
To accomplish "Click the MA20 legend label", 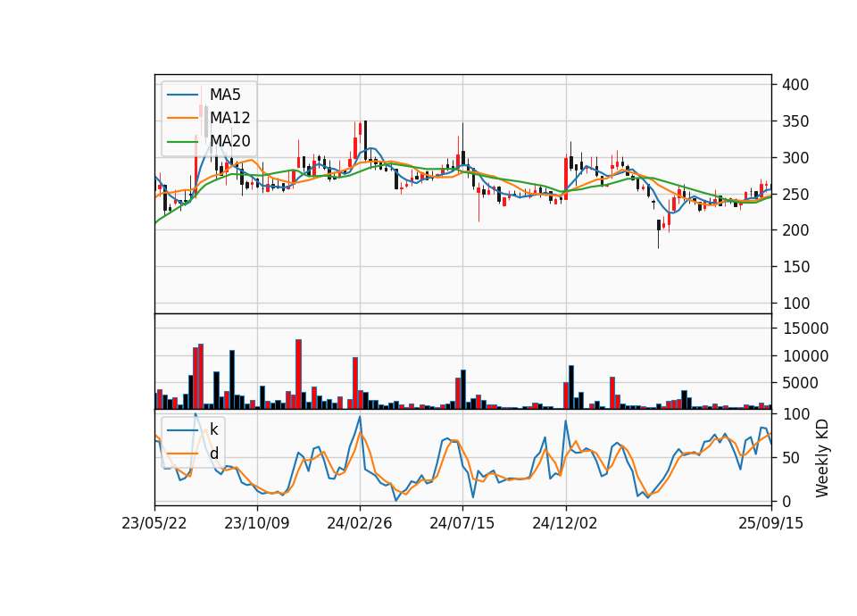I will click(x=230, y=141).
